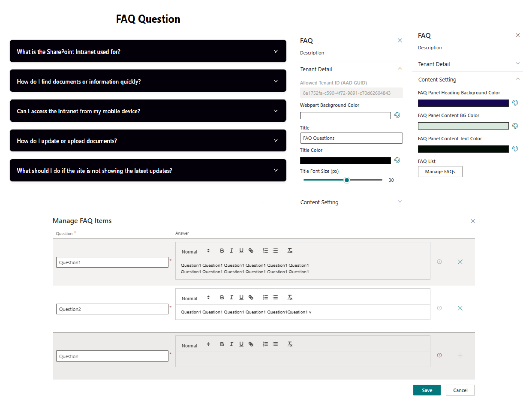This screenshot has height=404, width=532.
Task: Delete the Question1 FAQ row
Action: 460,262
